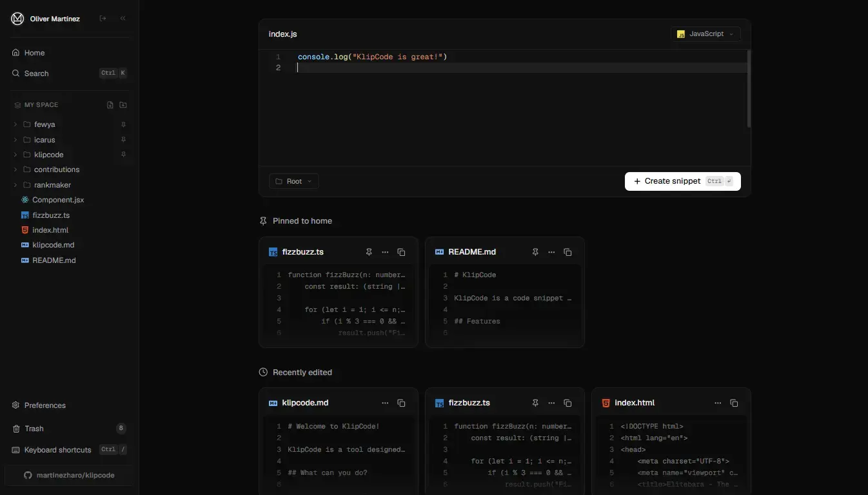Image resolution: width=868 pixels, height=495 pixels.
Task: Click the logout icon beside Oliver Martínez
Action: 103,19
